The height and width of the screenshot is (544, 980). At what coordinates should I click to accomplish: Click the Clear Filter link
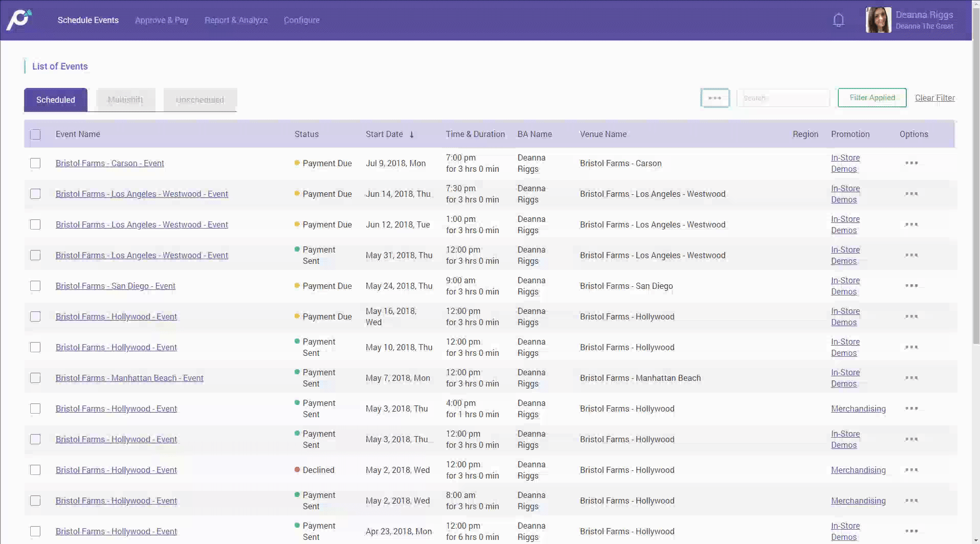tap(934, 98)
